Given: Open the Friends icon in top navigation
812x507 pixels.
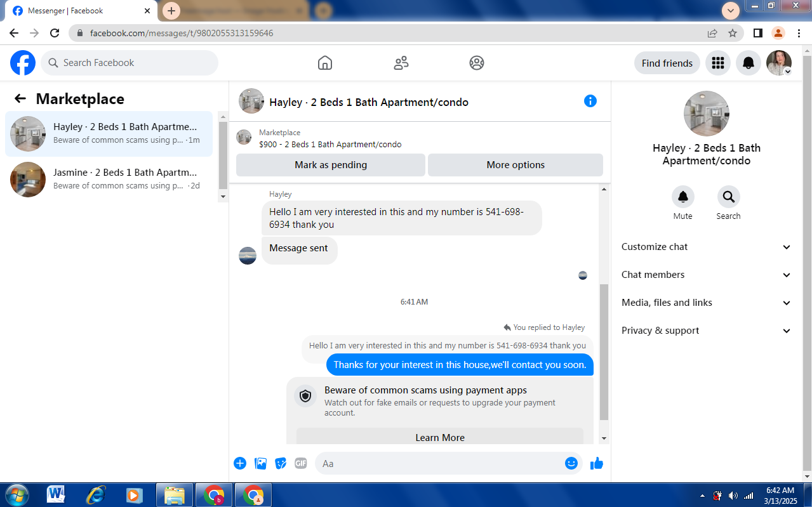Looking at the screenshot, I should [401, 63].
